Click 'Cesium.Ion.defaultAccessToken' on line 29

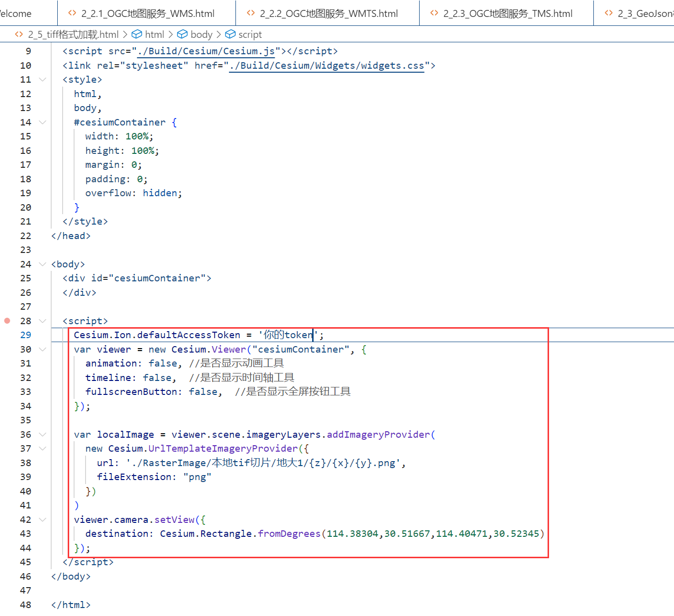pos(157,335)
